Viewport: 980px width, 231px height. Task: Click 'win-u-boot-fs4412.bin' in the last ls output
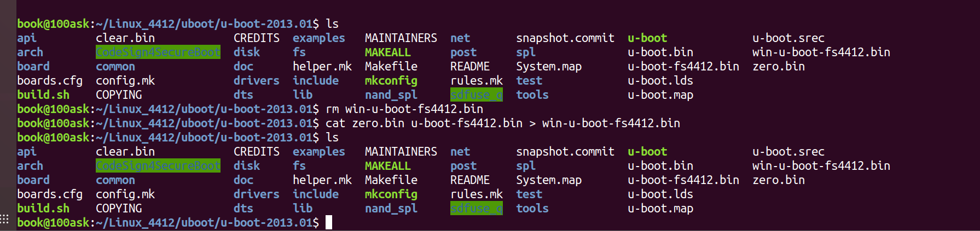(821, 165)
